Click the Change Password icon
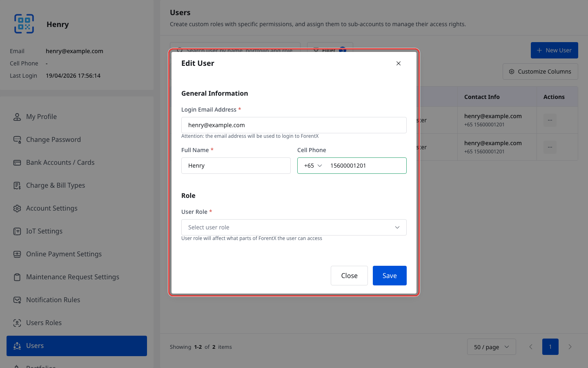 coord(17,140)
